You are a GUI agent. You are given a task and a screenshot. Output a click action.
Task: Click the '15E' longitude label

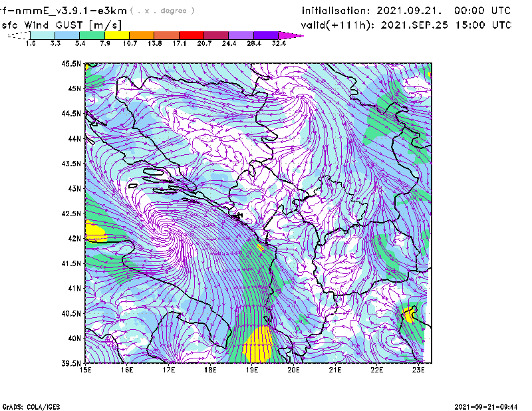click(x=85, y=370)
